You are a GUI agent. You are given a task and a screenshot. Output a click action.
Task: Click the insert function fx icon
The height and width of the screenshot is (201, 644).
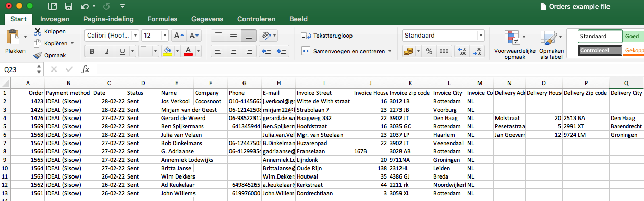pyautogui.click(x=86, y=69)
